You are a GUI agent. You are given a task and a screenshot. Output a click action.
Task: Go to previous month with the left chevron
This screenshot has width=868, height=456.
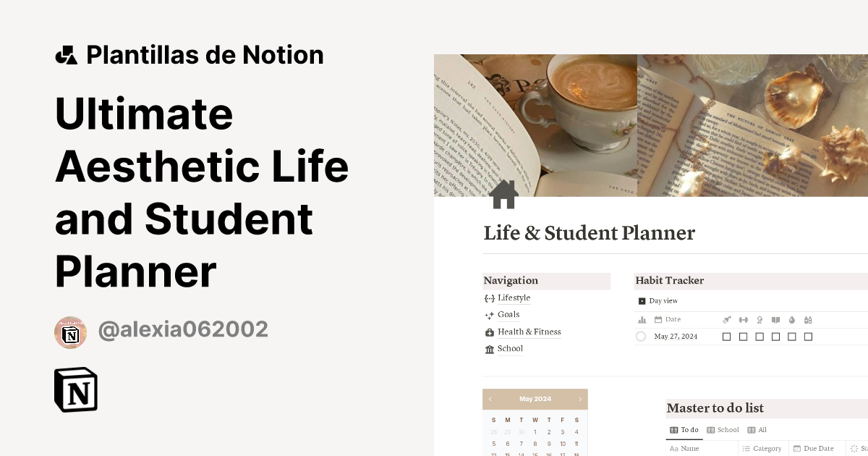pos(490,399)
